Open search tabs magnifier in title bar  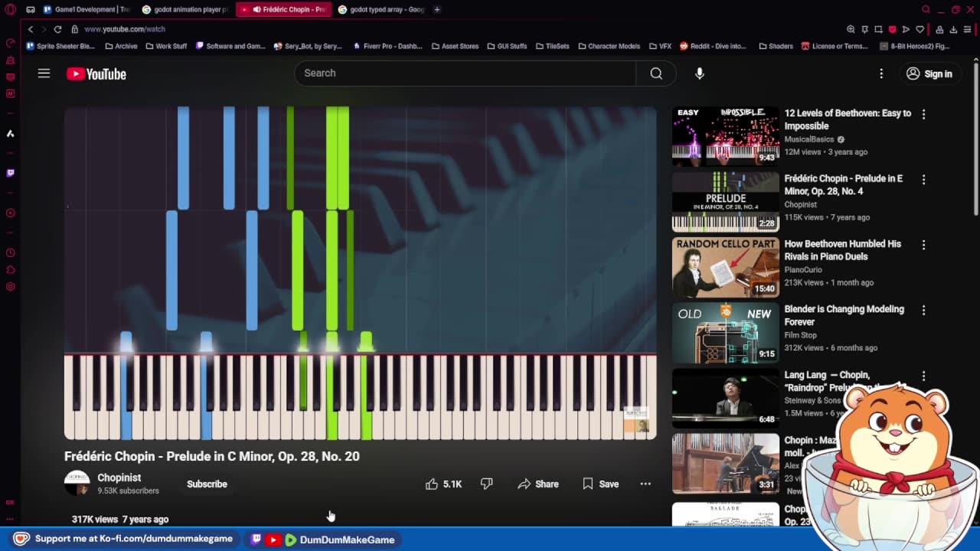(926, 9)
